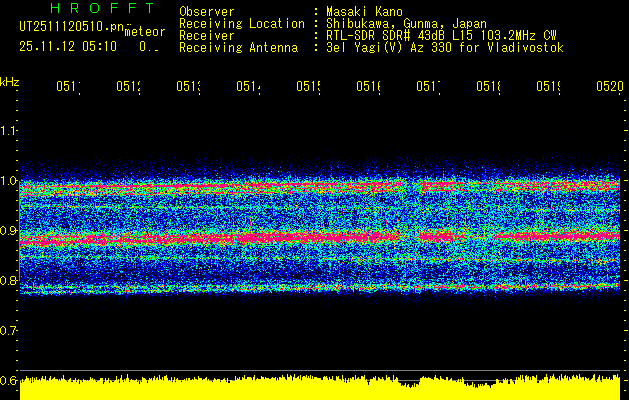Click the grey threshold line above level graph

click(x=320, y=370)
